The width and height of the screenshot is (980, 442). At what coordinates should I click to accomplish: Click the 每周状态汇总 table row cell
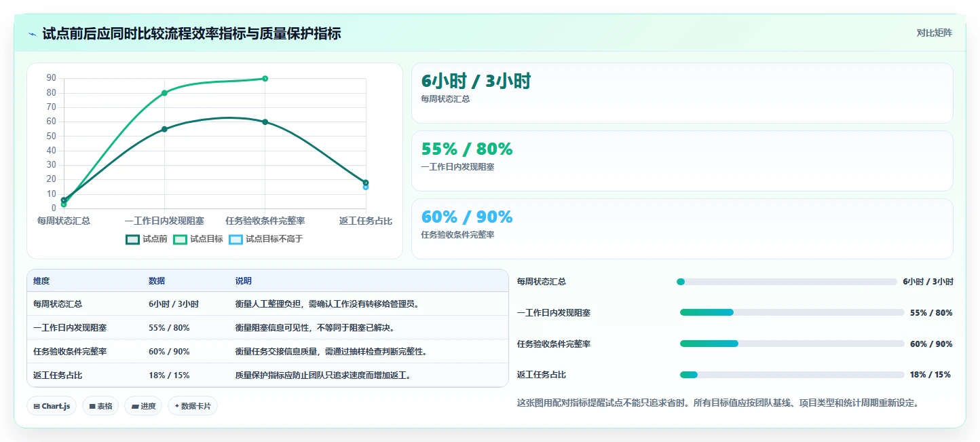58,304
